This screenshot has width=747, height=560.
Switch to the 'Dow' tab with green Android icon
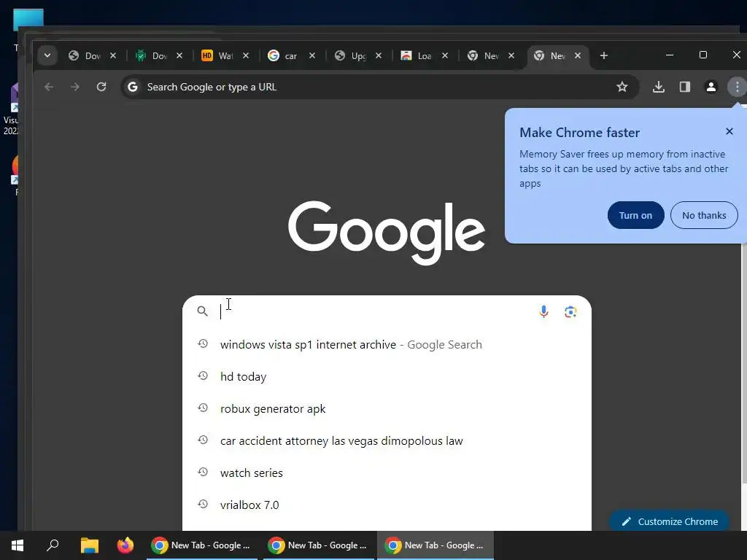[158, 55]
